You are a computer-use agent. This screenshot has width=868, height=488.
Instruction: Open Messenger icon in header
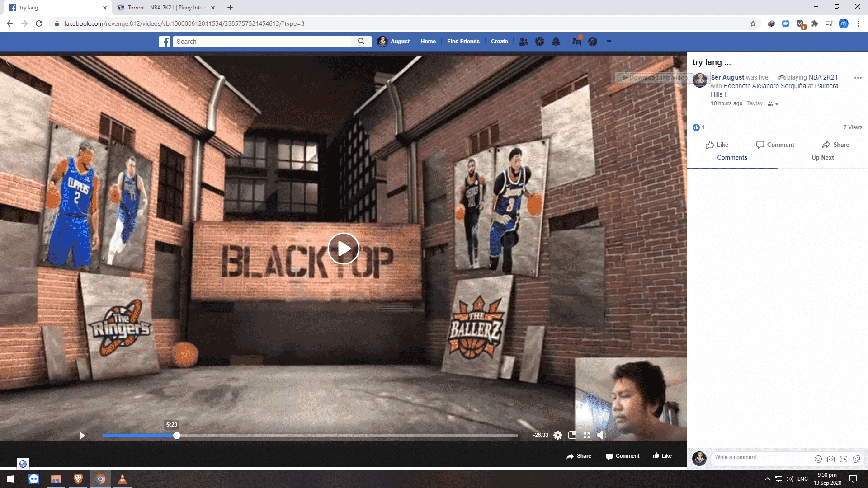click(x=540, y=42)
